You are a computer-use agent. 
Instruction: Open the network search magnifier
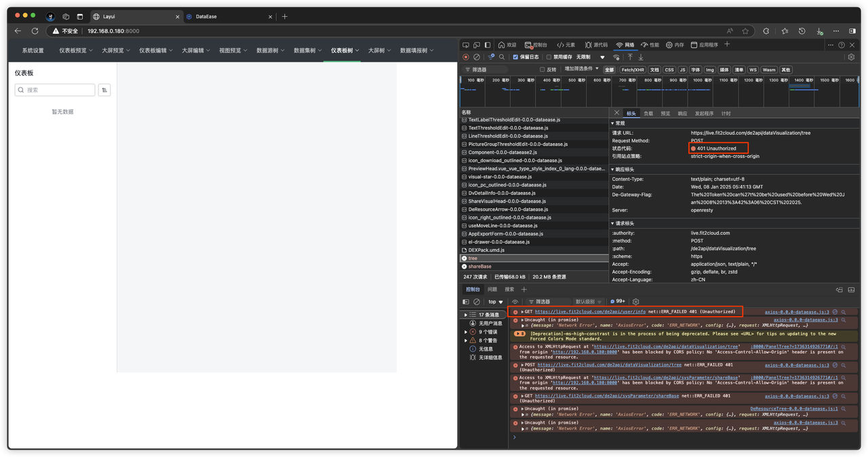pos(502,57)
